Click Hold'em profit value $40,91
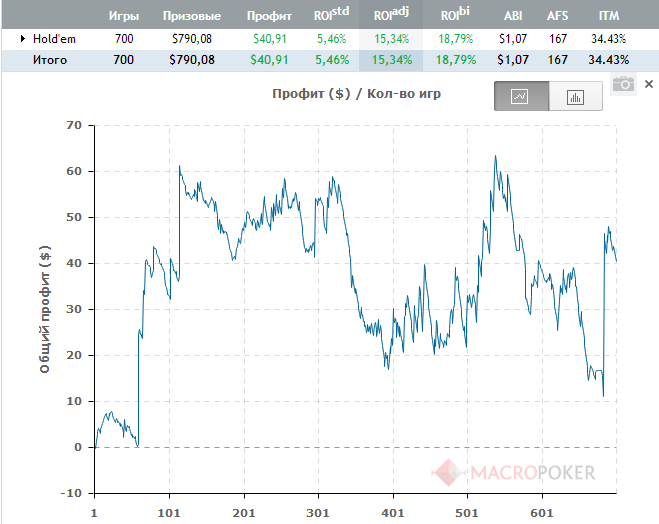Viewport: 659px width, 524px height. pos(270,39)
